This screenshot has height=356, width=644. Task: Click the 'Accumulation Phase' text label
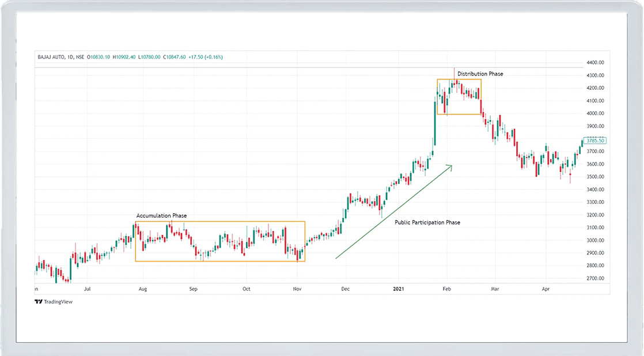click(x=161, y=216)
